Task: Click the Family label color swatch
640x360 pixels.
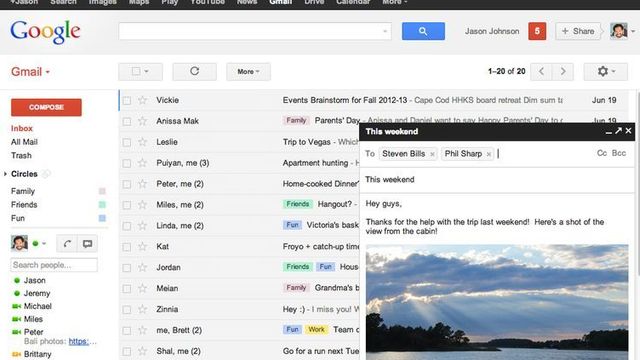Action: [x=102, y=191]
